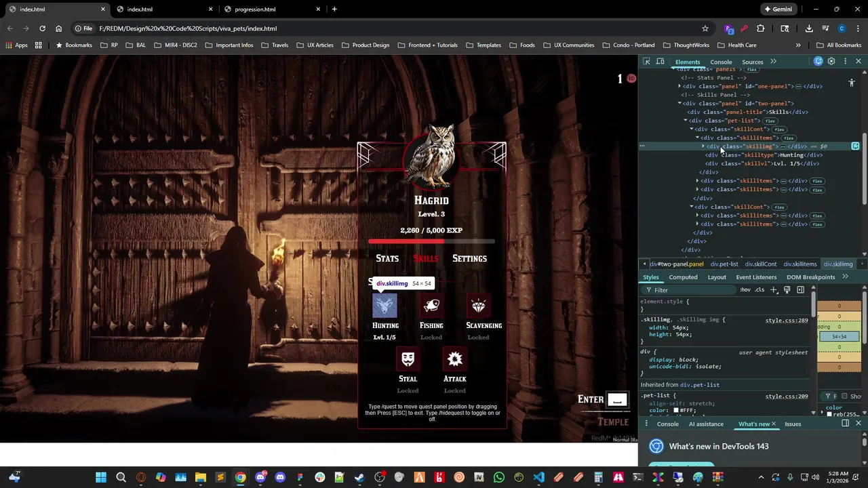
Task: Switch to DevTools Sources tab
Action: coord(752,62)
